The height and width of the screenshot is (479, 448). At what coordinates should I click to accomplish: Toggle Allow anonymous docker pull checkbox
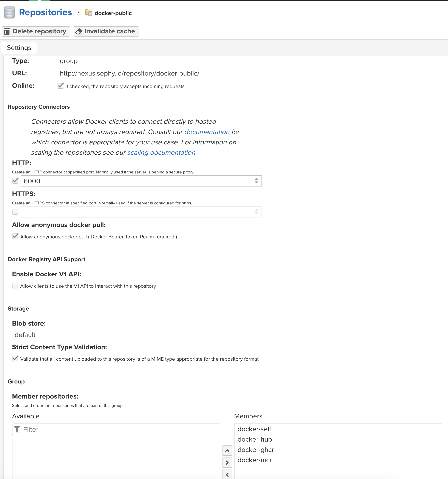tap(15, 236)
